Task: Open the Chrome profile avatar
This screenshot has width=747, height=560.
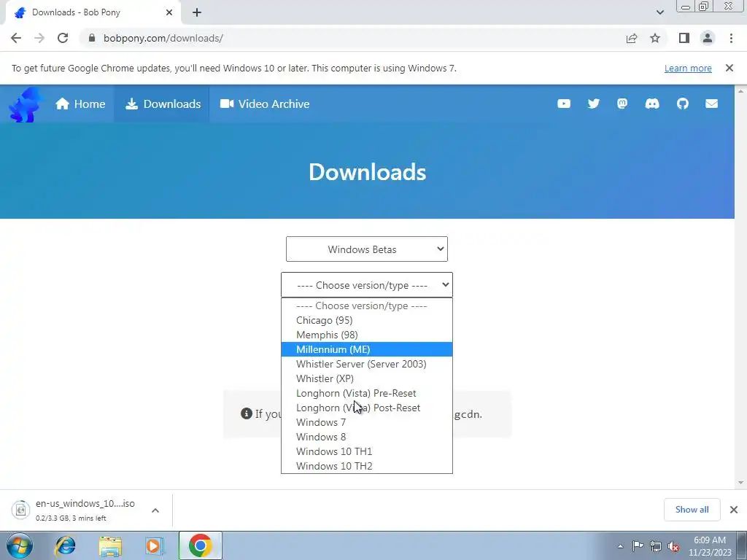Action: pyautogui.click(x=708, y=38)
